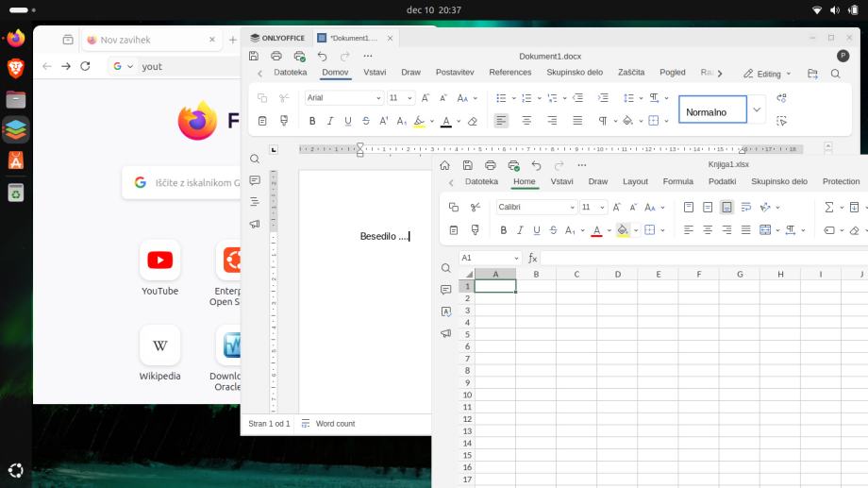Expand the Normalno styles gallery
This screenshot has width=868, height=488.
tap(757, 109)
